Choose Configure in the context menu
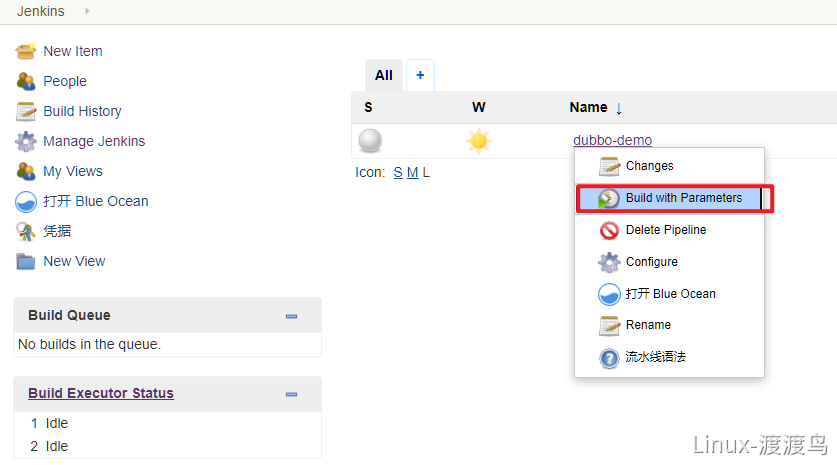The width and height of the screenshot is (837, 465). coord(652,262)
